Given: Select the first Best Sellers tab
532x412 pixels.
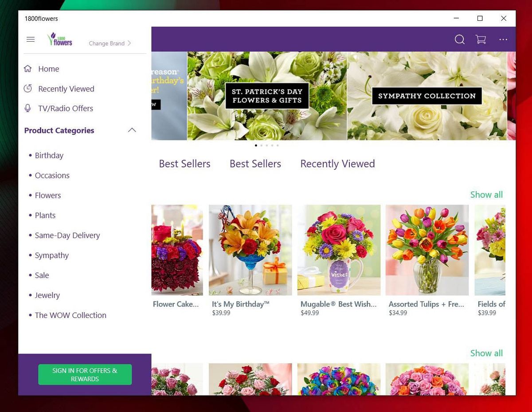Looking at the screenshot, I should pos(184,164).
